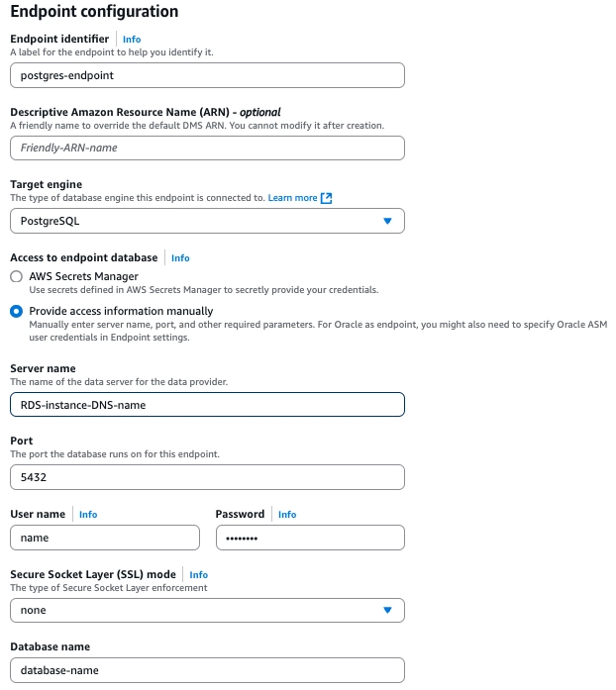616x690 pixels.
Task: Select Provide access information manually radio button
Action: 16,311
